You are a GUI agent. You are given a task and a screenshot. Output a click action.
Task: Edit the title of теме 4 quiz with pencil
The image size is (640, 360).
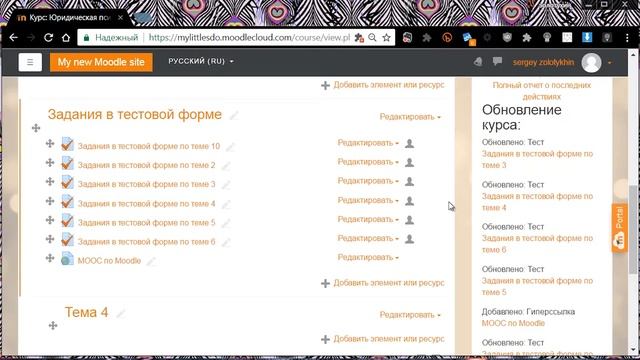click(226, 204)
